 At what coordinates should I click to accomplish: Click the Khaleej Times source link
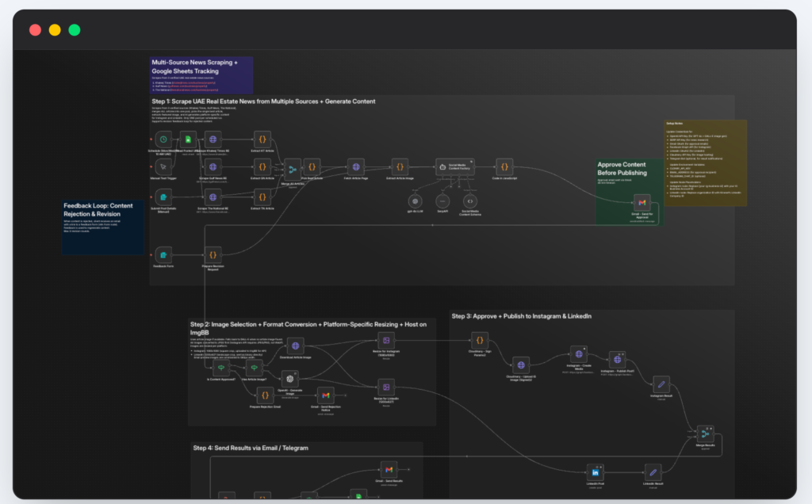pyautogui.click(x=193, y=82)
